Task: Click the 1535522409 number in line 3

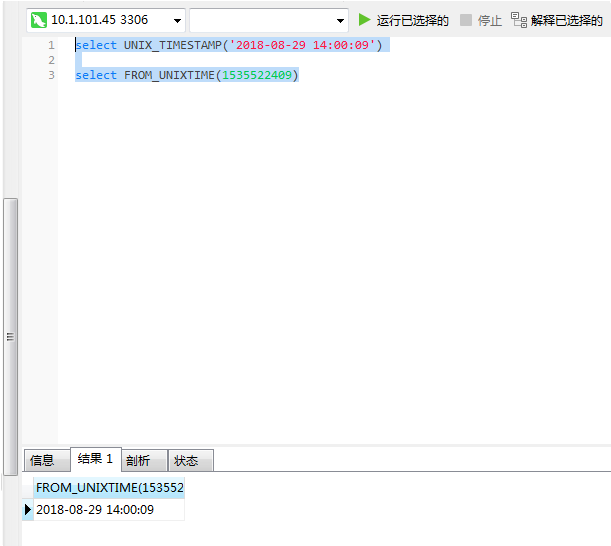Action: pos(257,75)
